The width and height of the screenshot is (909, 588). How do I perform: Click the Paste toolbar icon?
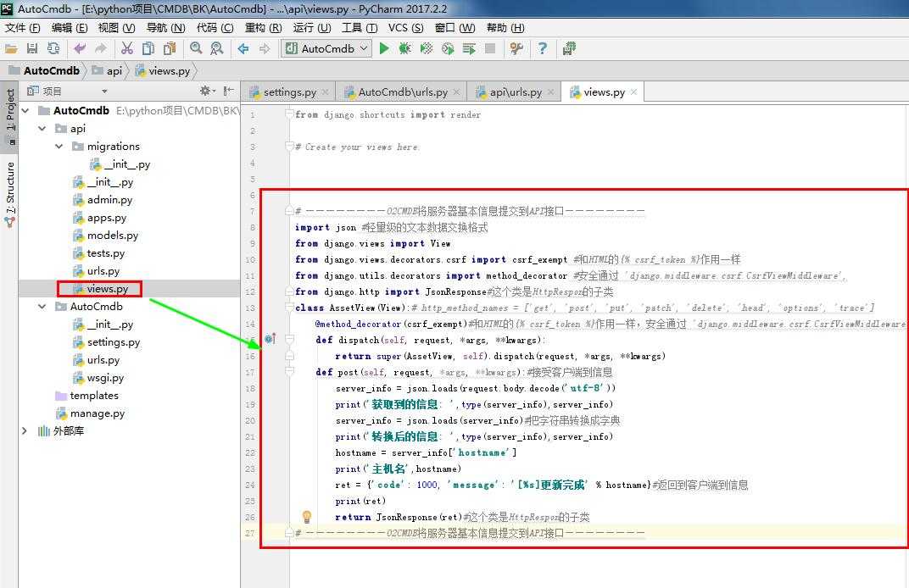pos(170,49)
